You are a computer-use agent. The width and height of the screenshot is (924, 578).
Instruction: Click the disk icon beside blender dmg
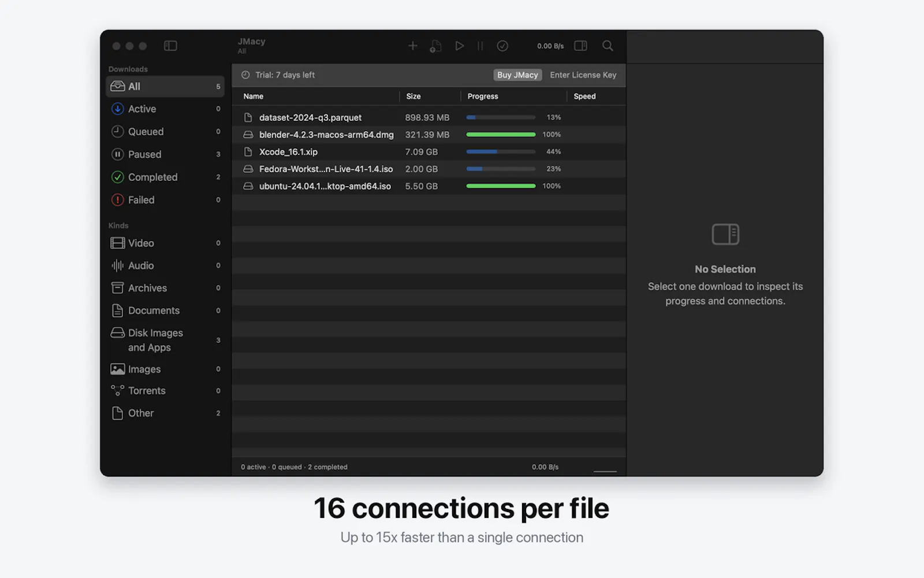pyautogui.click(x=248, y=135)
